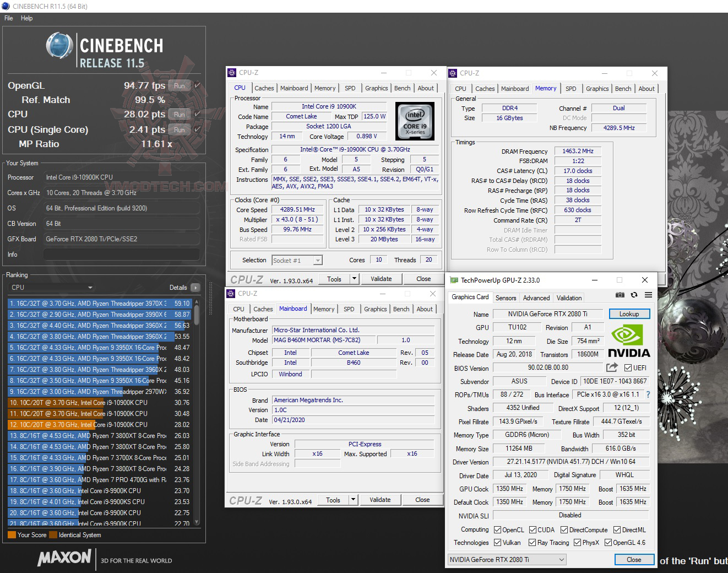728x573 pixels.
Task: Open the Tools dropdown arrow in CPU-Z Mainboard window
Action: [x=353, y=500]
